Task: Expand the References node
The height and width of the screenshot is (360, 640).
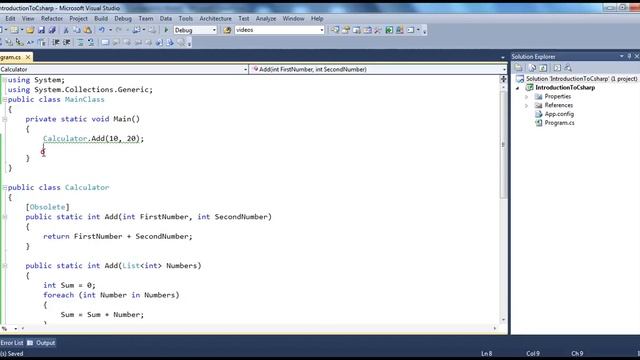Action: click(527, 105)
